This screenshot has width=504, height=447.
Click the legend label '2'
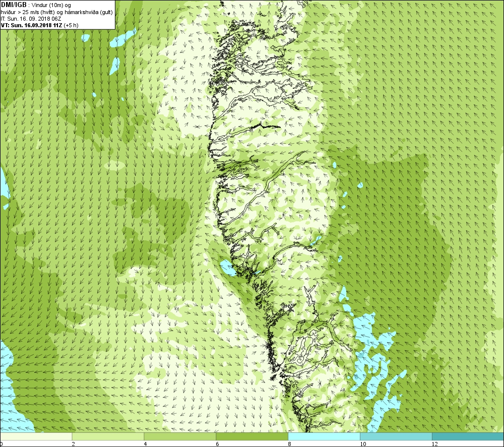[73, 444]
